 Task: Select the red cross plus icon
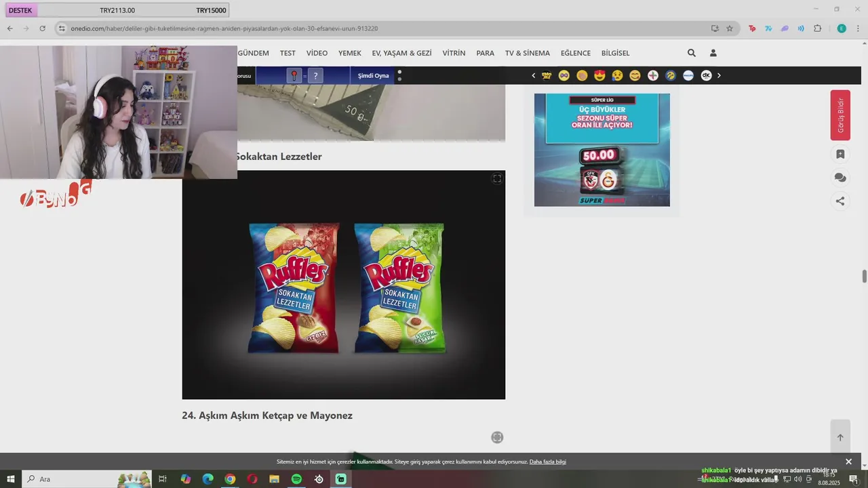click(653, 75)
